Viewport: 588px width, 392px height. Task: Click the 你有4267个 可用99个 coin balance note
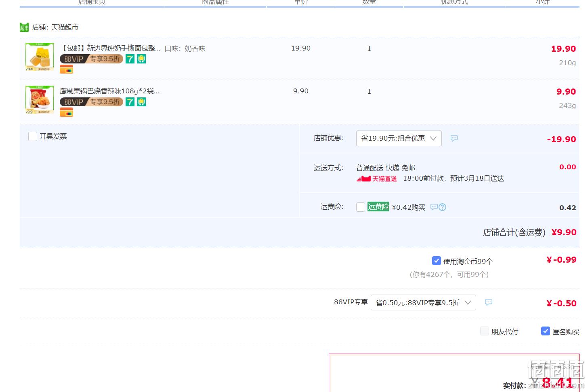(449, 274)
